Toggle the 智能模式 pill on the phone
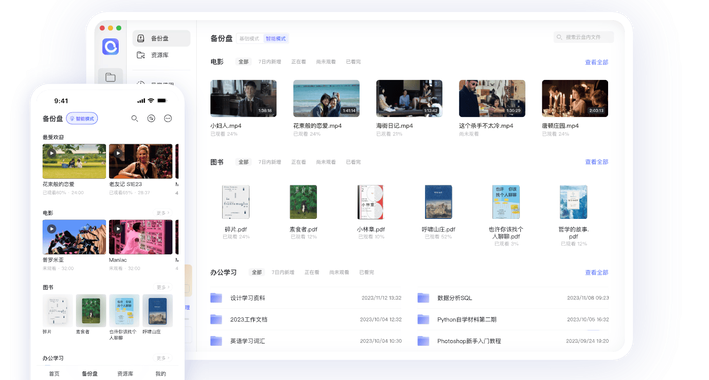The image size is (709, 380). coord(82,119)
